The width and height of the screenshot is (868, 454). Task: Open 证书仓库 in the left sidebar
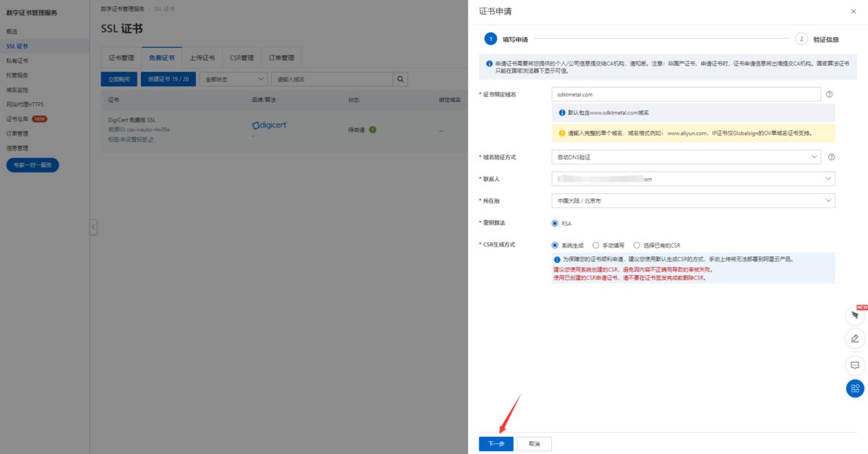coord(17,119)
